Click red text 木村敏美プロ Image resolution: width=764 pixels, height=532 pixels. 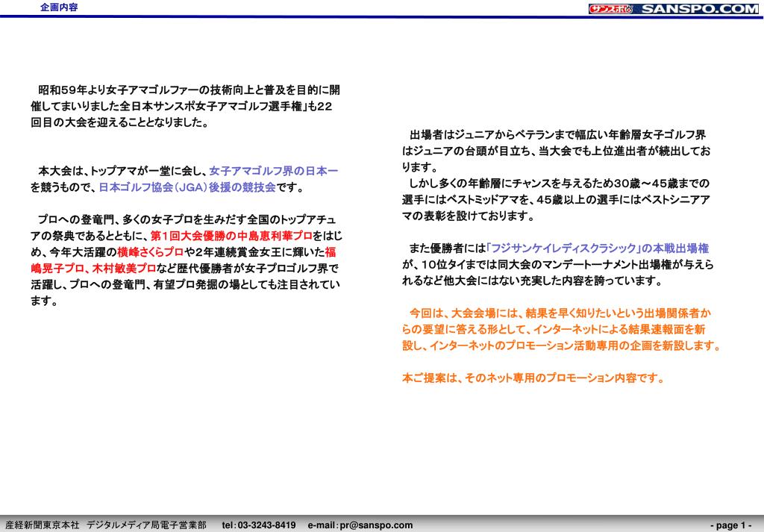(125, 269)
